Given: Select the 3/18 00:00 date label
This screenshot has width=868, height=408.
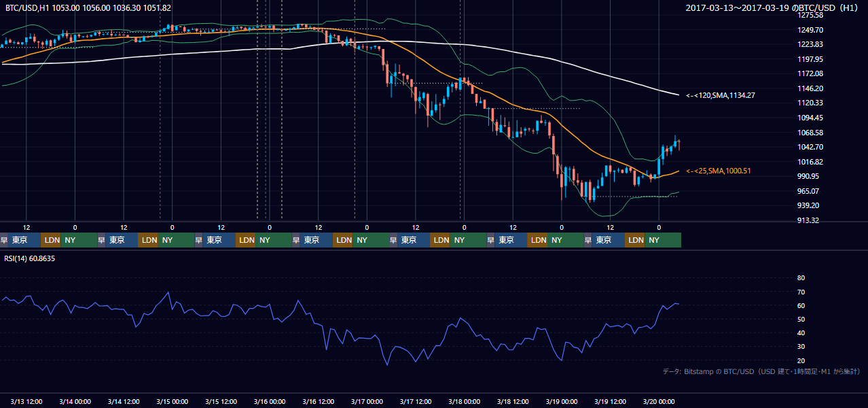Looking at the screenshot, I should click(464, 401).
